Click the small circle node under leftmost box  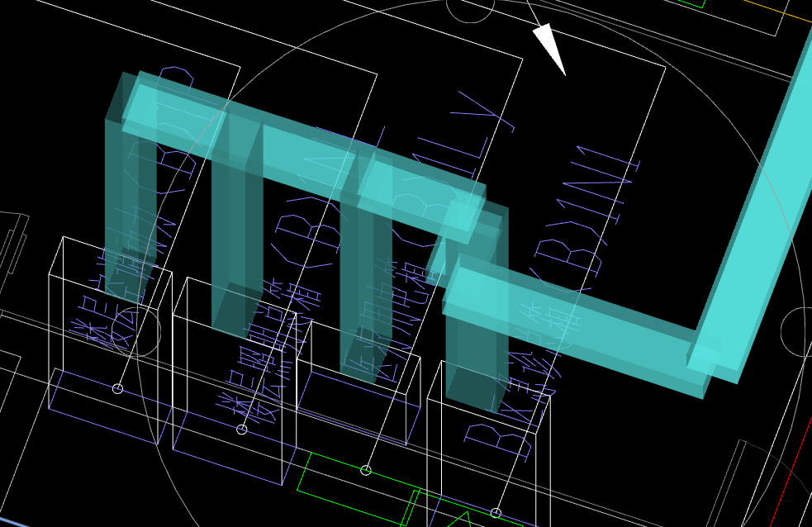point(117,388)
